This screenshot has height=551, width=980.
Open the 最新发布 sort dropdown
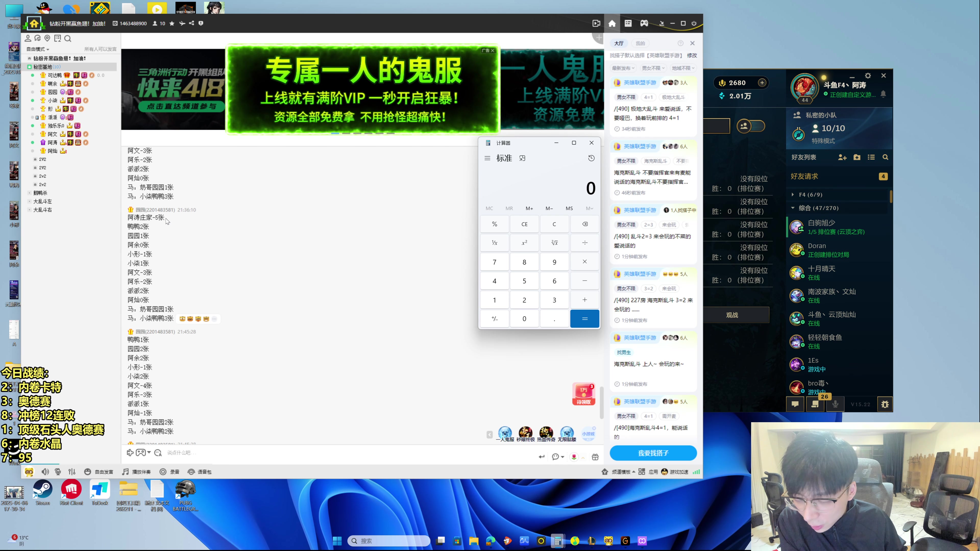[x=623, y=68]
